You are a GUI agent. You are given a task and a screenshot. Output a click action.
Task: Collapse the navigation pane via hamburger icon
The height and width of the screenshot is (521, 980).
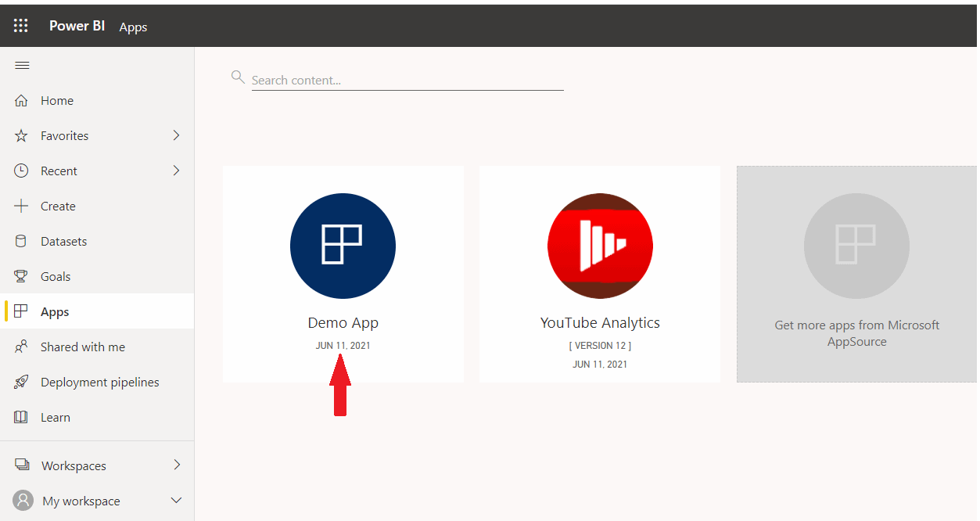(22, 65)
